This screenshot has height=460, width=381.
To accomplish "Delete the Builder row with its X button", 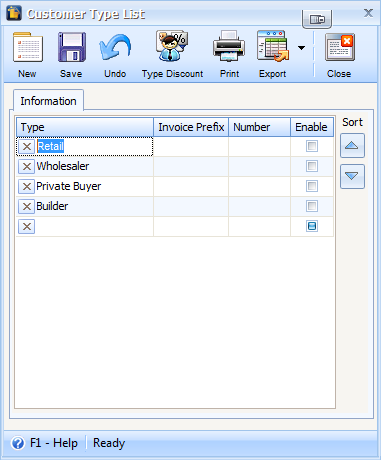I will point(27,206).
